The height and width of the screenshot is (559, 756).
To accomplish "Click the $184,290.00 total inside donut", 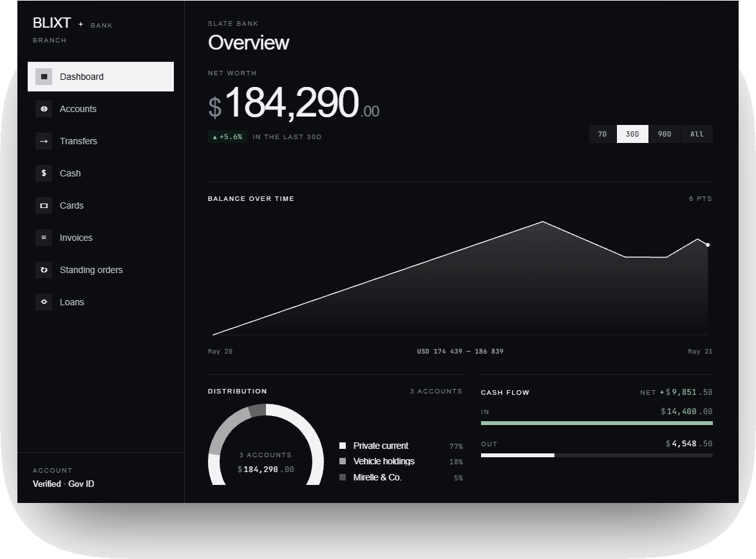I will point(266,469).
